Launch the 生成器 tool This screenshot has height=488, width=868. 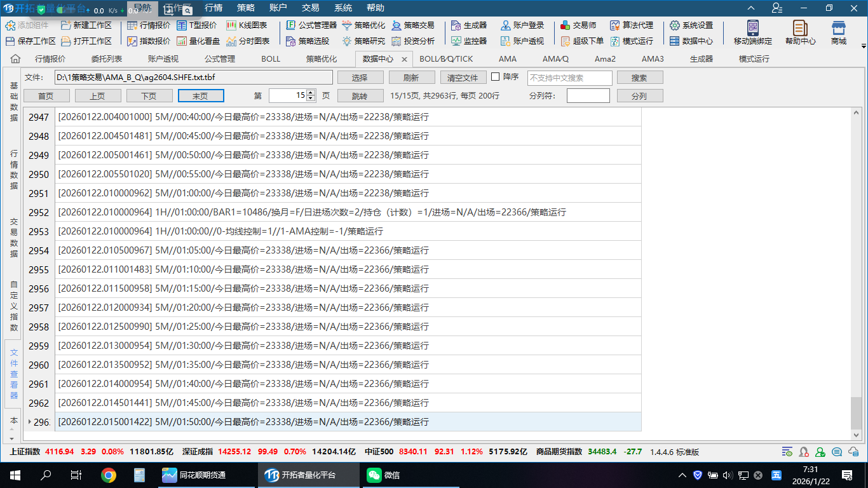click(469, 25)
